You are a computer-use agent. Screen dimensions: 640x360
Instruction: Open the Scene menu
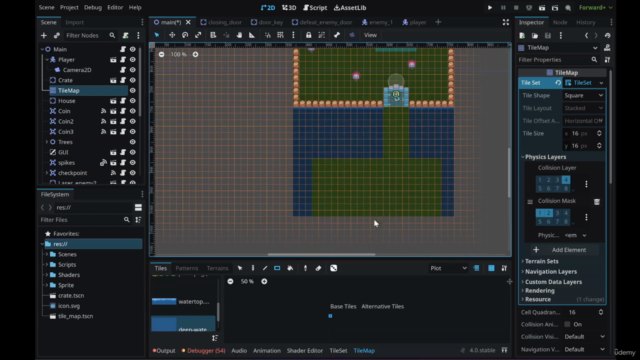click(x=47, y=7)
